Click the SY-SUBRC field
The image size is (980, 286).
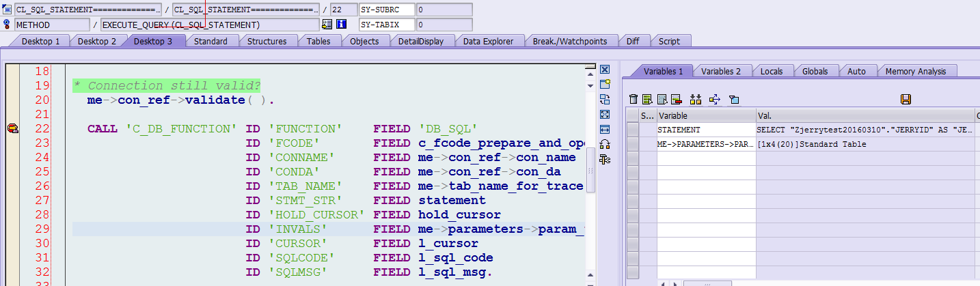(387, 10)
